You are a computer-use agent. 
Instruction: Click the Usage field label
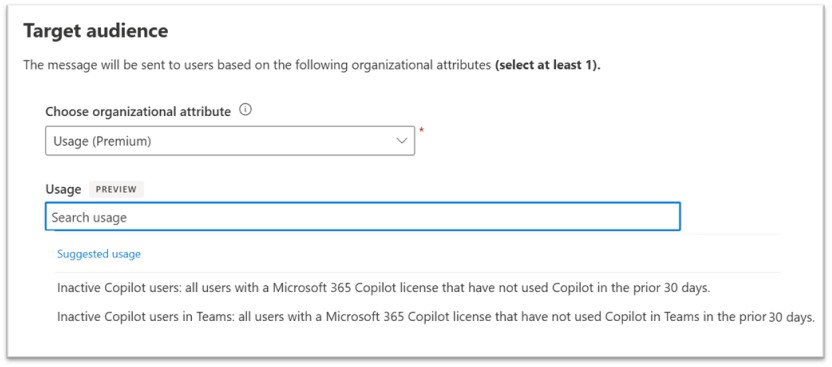(x=63, y=189)
